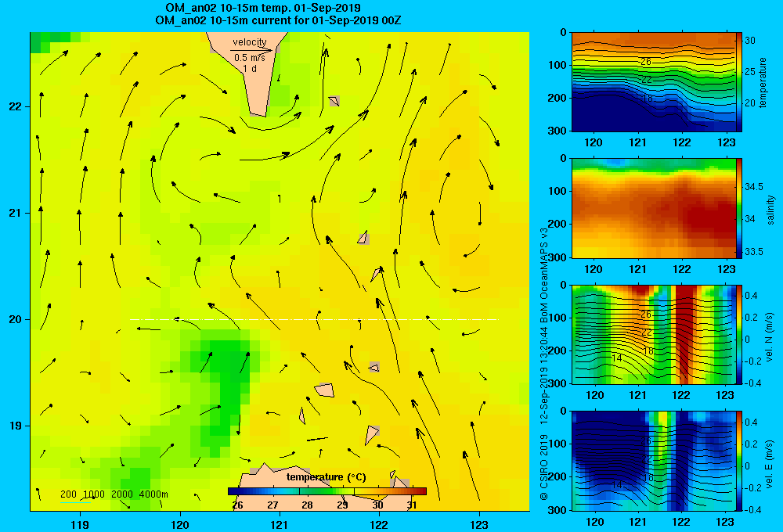Click the horizontal temperature color bar on the map
Viewport: 783px width, 532px height.
[327, 491]
